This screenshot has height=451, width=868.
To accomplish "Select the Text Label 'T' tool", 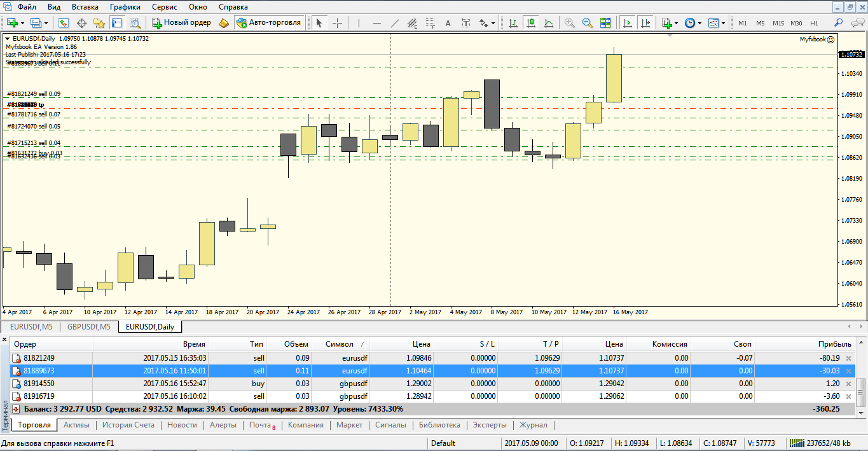I will (x=465, y=23).
